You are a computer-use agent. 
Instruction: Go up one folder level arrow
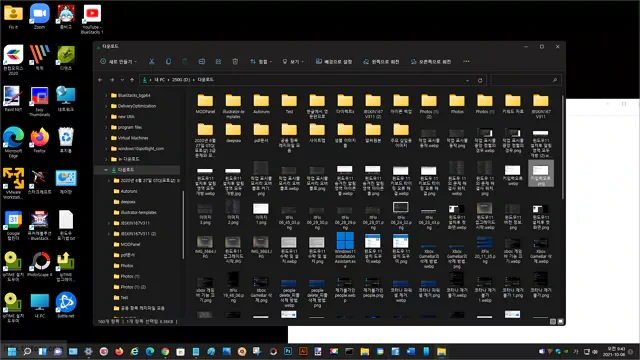[132, 80]
